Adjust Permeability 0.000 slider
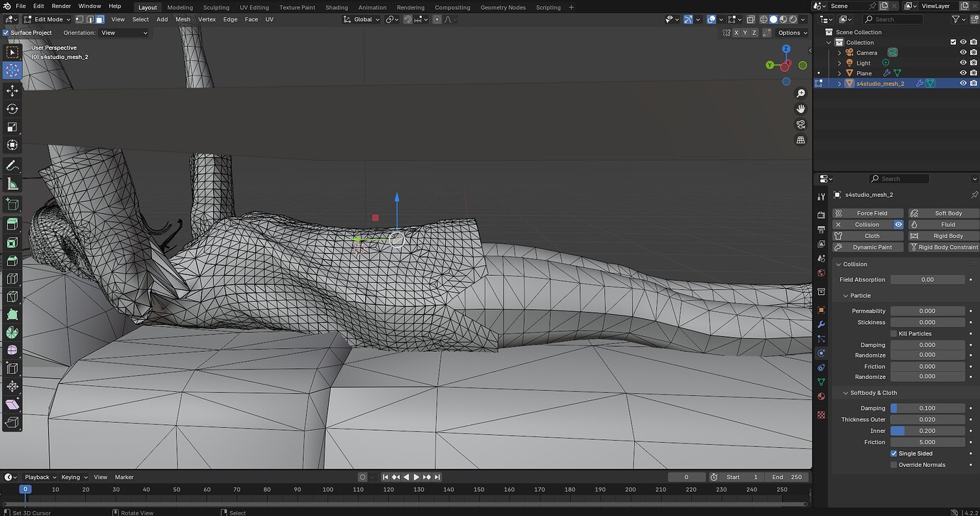The height and width of the screenshot is (516, 980). pos(927,311)
